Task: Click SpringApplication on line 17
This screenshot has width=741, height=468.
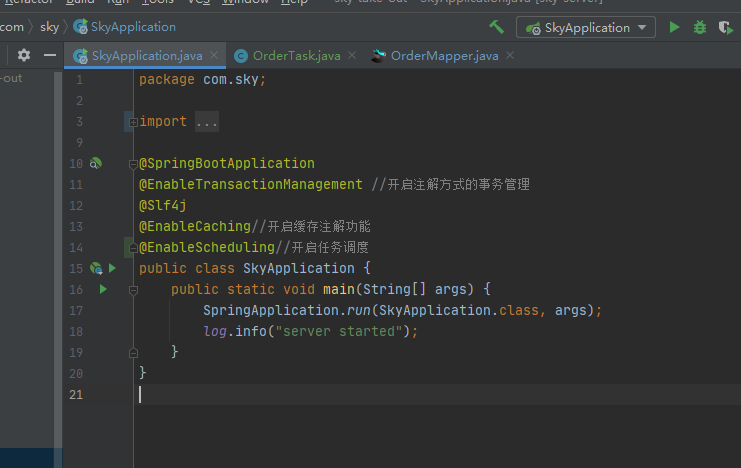Action: coord(271,311)
